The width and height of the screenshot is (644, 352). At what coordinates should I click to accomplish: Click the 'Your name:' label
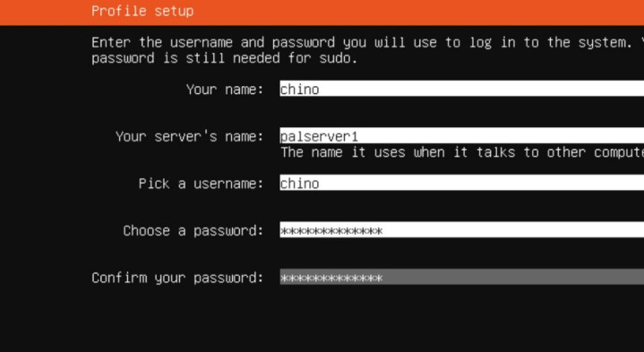click(x=225, y=90)
